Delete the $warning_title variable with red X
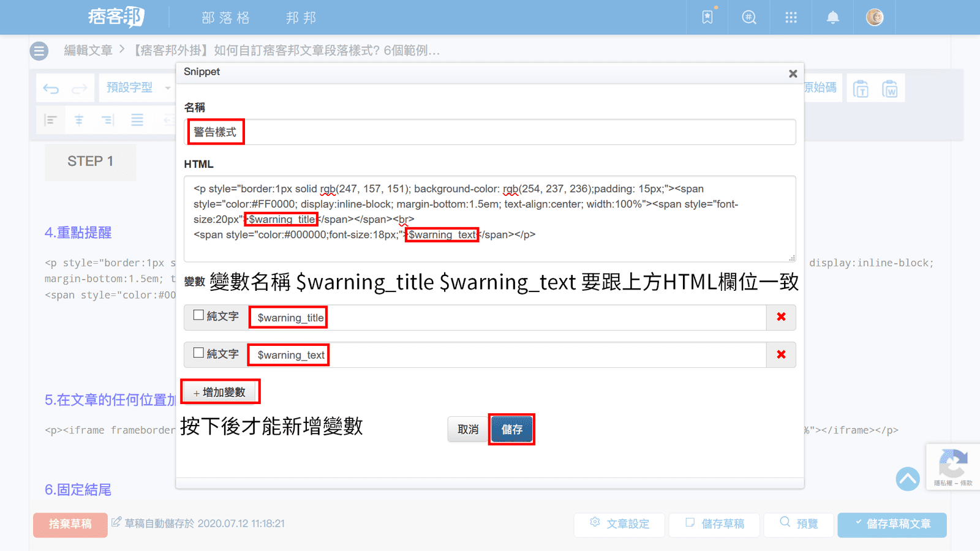980x551 pixels. pos(781,317)
